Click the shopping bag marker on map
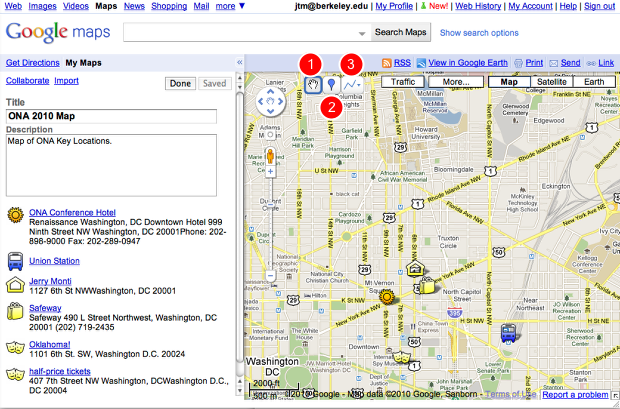620x409 pixels. click(x=427, y=285)
